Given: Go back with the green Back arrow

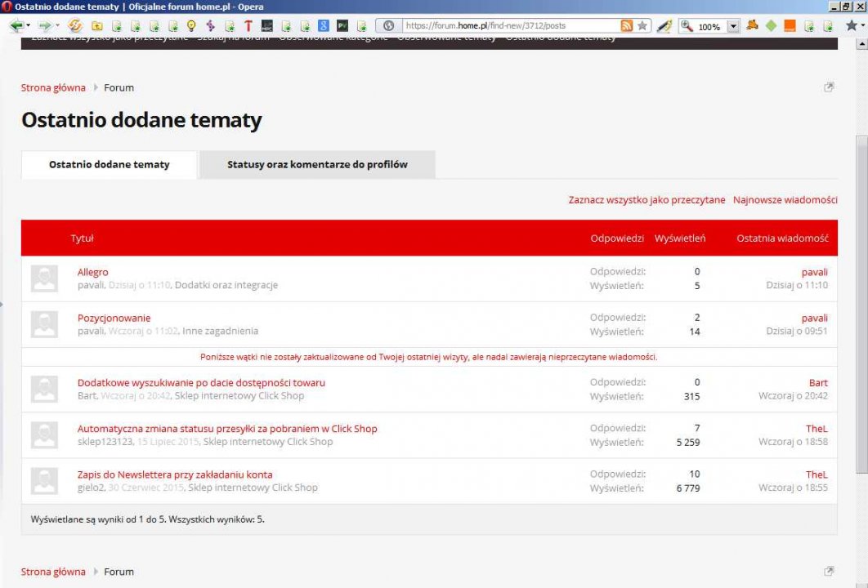Looking at the screenshot, I should (x=16, y=25).
